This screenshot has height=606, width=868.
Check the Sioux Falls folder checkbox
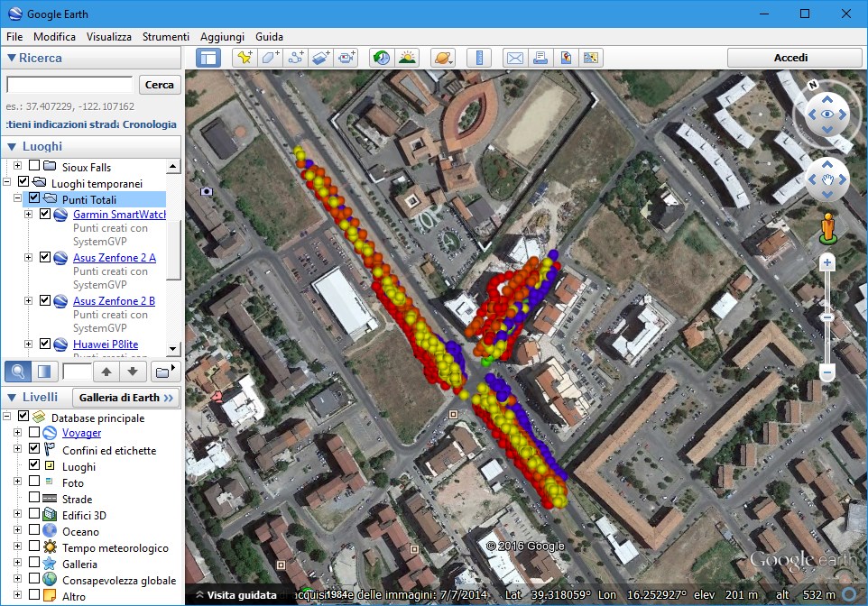[x=34, y=165]
